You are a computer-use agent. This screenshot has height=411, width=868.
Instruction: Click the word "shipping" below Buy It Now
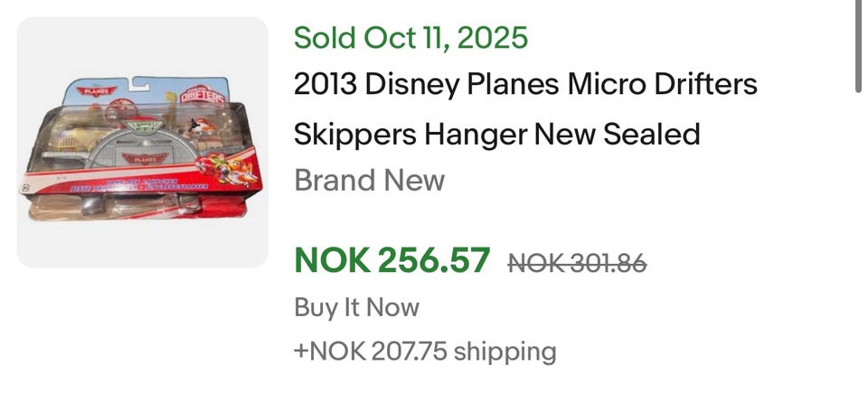pyautogui.click(x=505, y=350)
